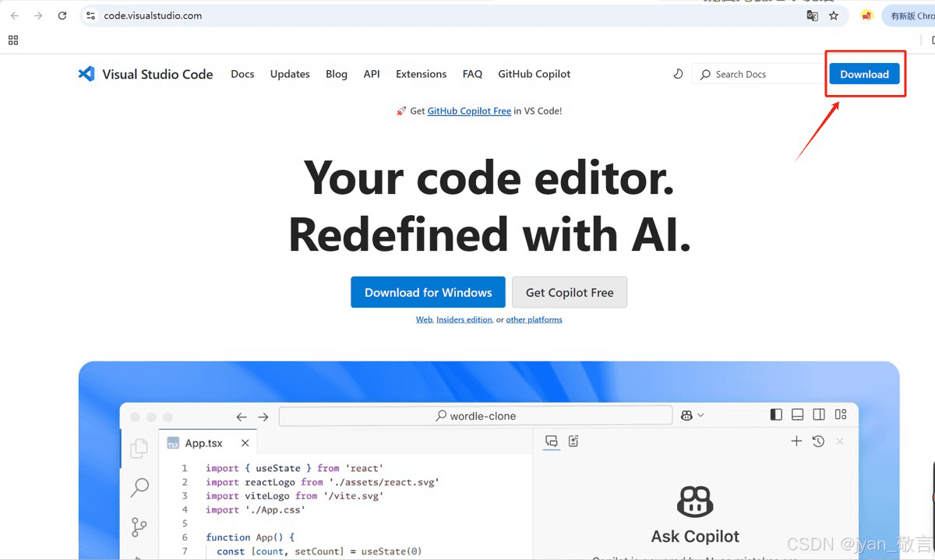Click the wordle-clone command center field
The image size is (935, 560).
[475, 415]
